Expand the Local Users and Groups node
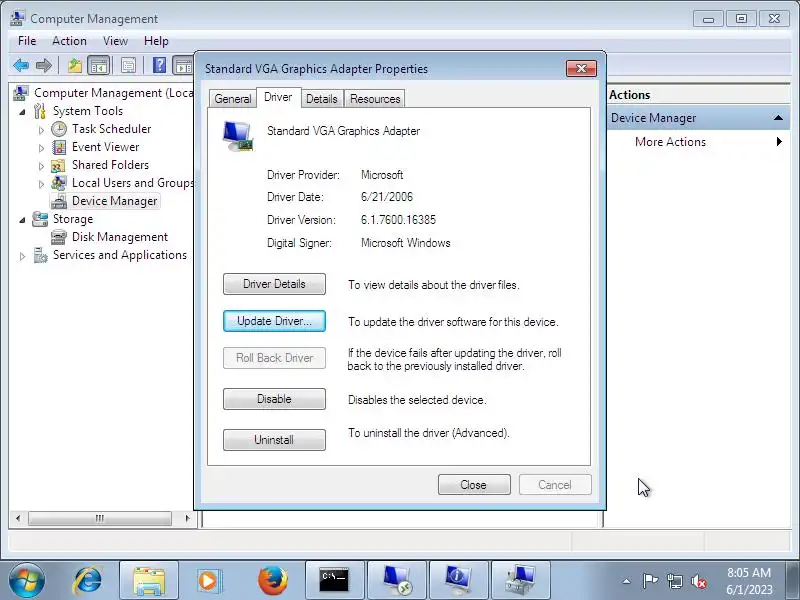This screenshot has height=600, width=800. pos(41,184)
